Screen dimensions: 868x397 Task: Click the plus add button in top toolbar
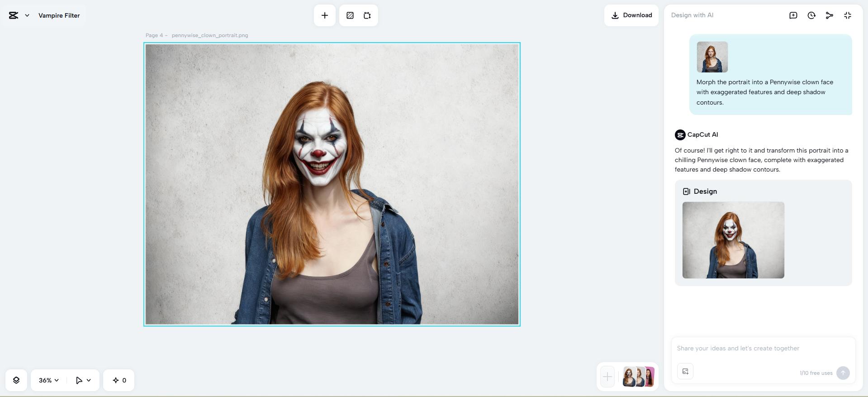coord(325,15)
